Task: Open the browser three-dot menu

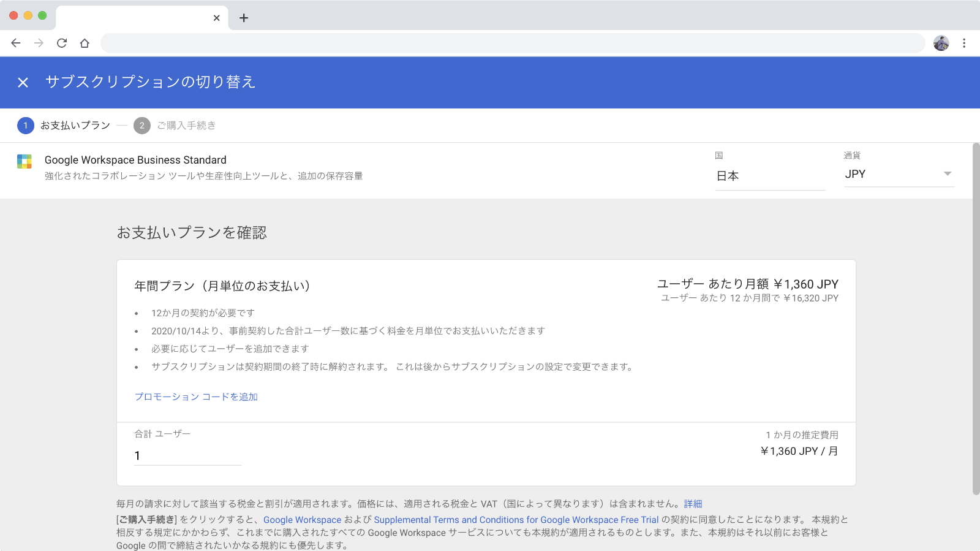Action: point(964,43)
